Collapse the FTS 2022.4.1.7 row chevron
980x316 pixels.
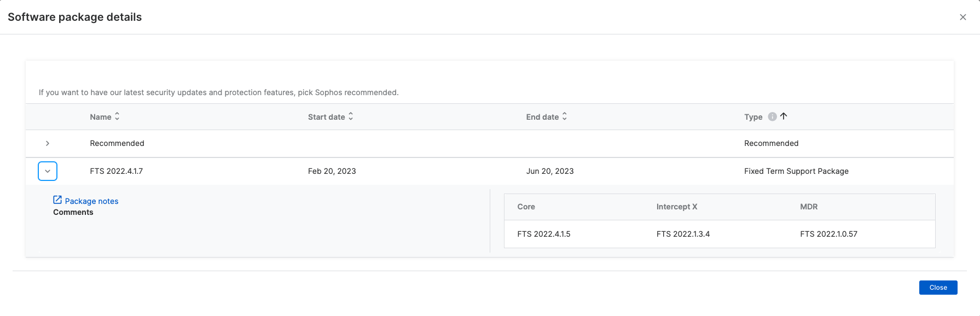[48, 171]
